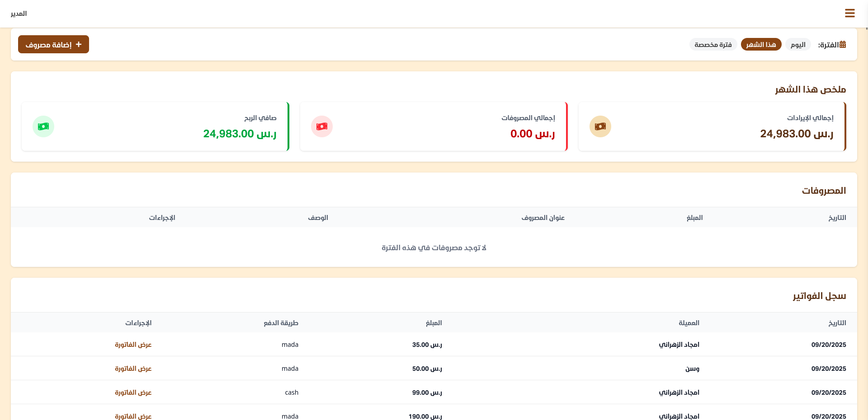Click the red total expenses money icon
The image size is (868, 420).
pos(321,126)
